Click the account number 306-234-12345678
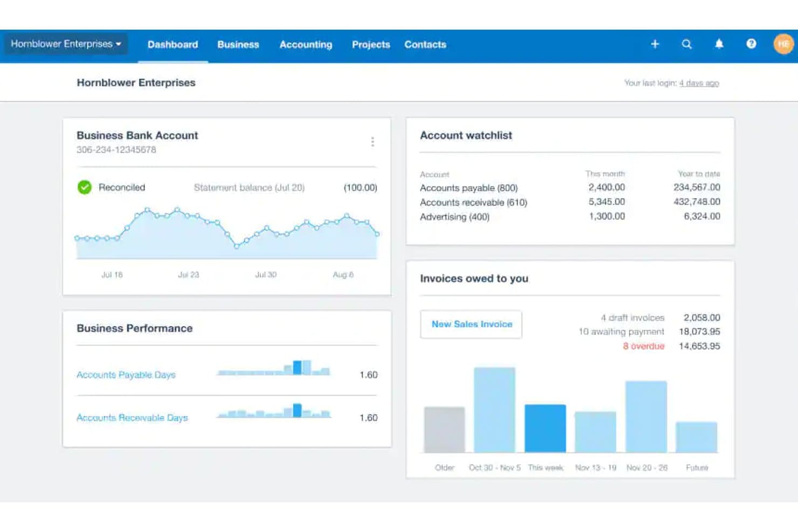 (x=116, y=150)
